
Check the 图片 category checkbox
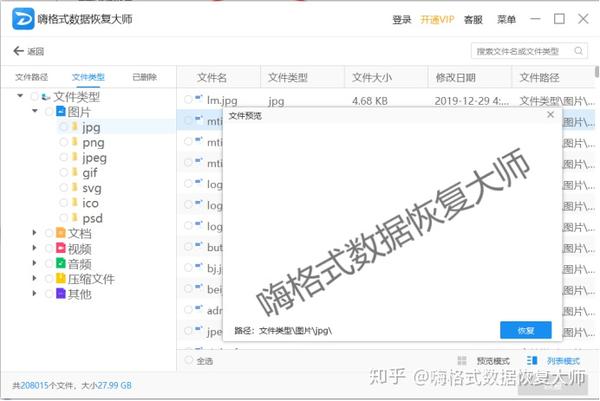[x=49, y=112]
